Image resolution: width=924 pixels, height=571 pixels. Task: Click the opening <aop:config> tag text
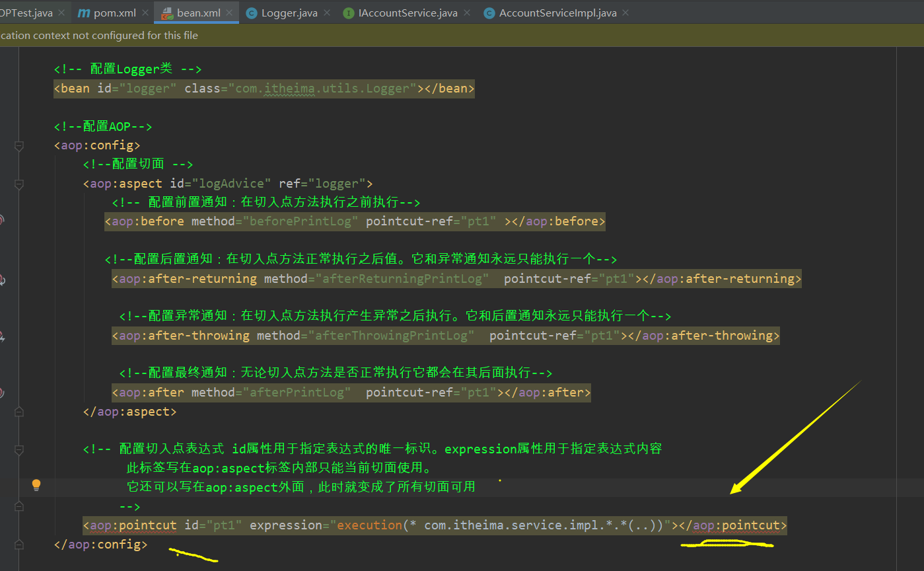point(97,145)
